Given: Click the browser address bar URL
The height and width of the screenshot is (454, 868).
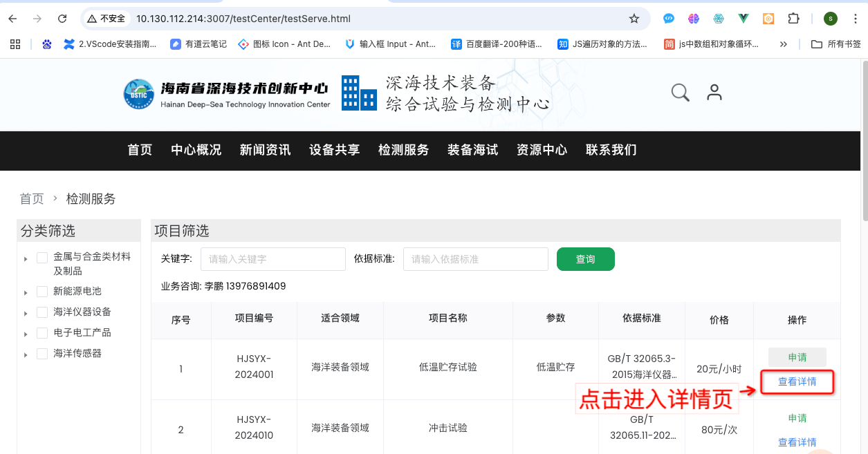Looking at the screenshot, I should [x=243, y=19].
